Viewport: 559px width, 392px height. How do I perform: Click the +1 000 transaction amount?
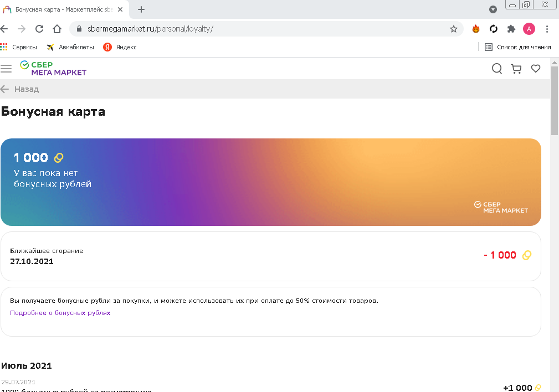coord(517,388)
